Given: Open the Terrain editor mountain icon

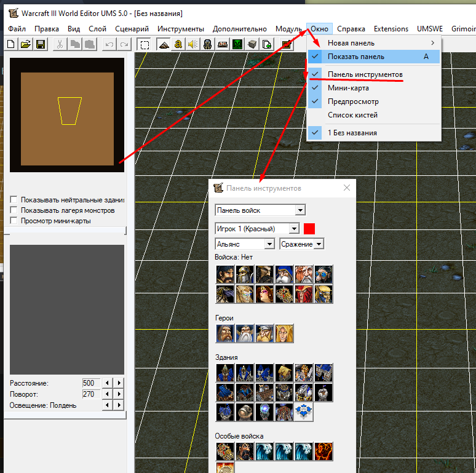Looking at the screenshot, I should point(164,45).
